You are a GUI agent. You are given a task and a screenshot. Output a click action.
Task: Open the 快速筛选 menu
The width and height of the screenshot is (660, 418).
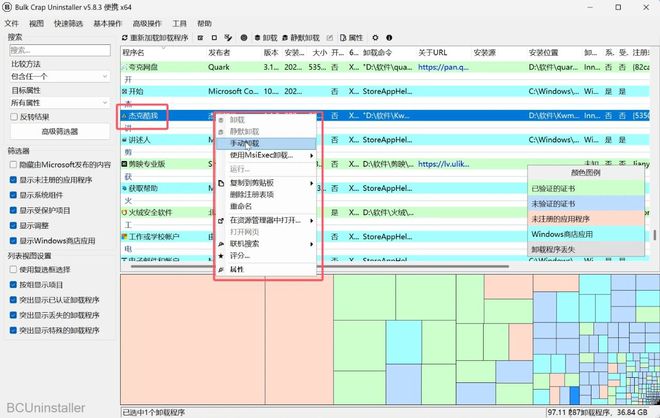(x=68, y=24)
